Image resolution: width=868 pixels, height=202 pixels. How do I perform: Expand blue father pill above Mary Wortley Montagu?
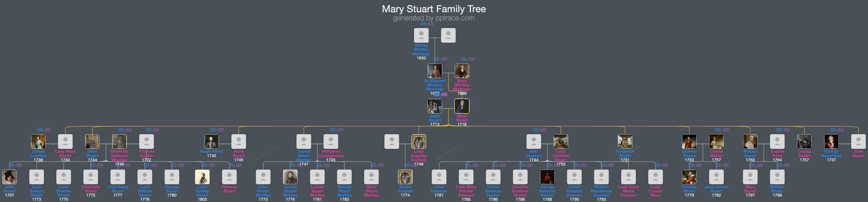point(464,59)
